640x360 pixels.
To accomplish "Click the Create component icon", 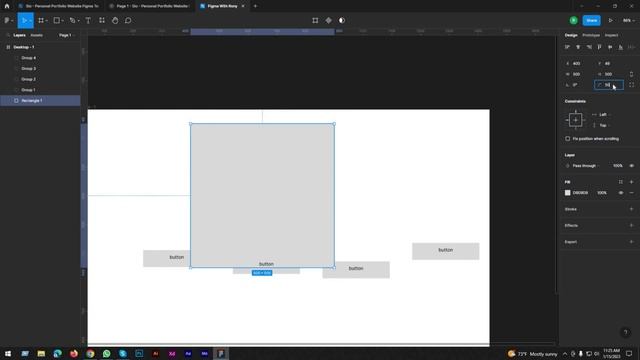I will pyautogui.click(x=329, y=20).
